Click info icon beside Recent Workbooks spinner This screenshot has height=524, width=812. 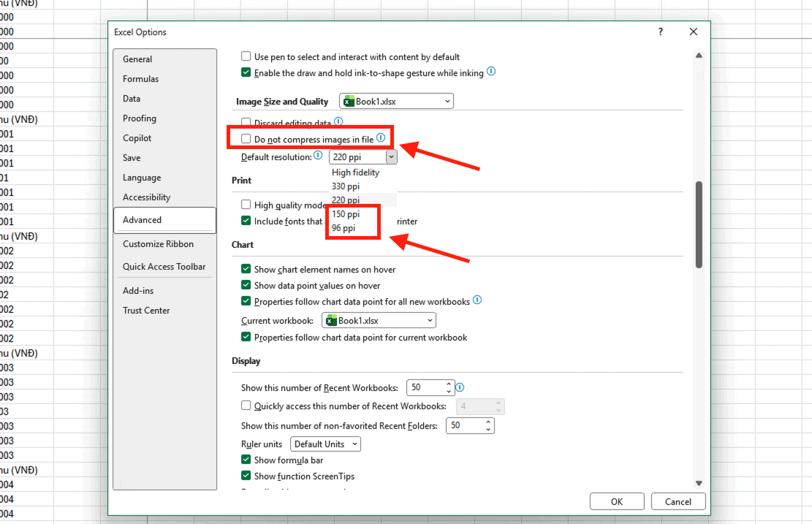coord(460,387)
